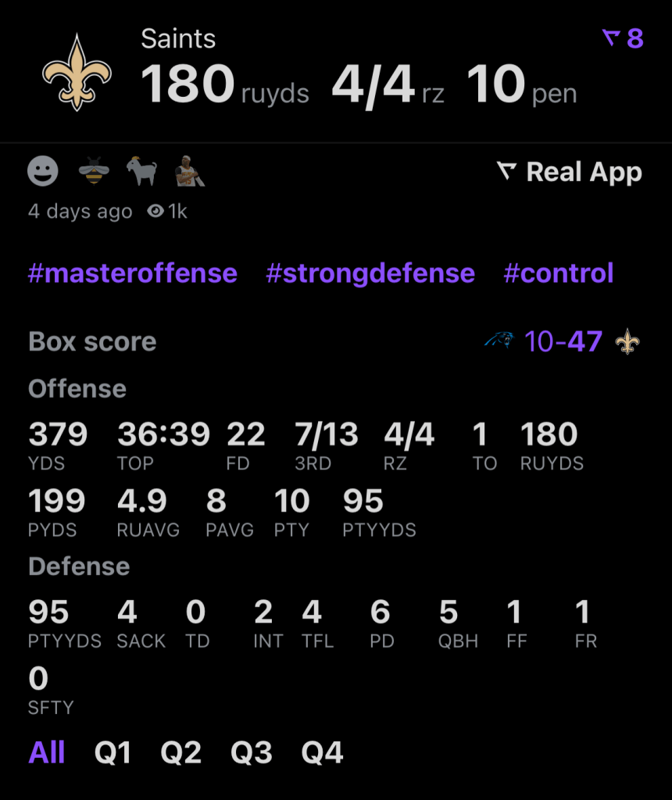Tap the 10-47 final score

pyautogui.click(x=563, y=341)
